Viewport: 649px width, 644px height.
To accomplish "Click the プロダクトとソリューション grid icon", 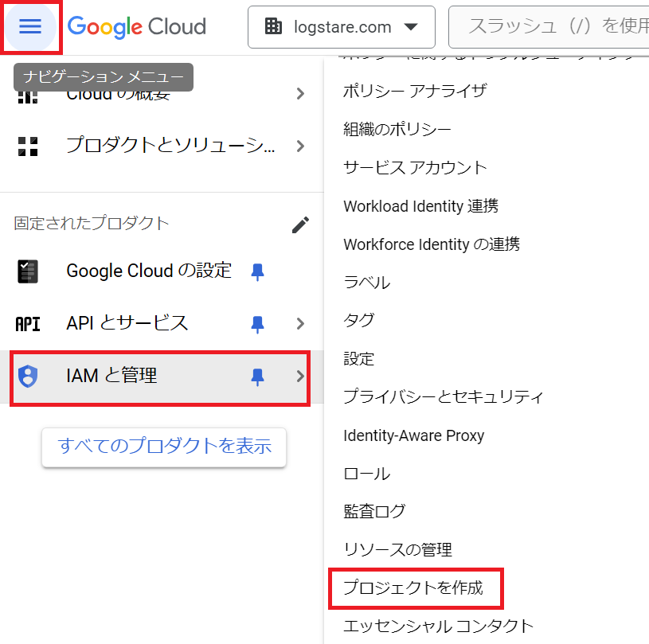I will (28, 146).
